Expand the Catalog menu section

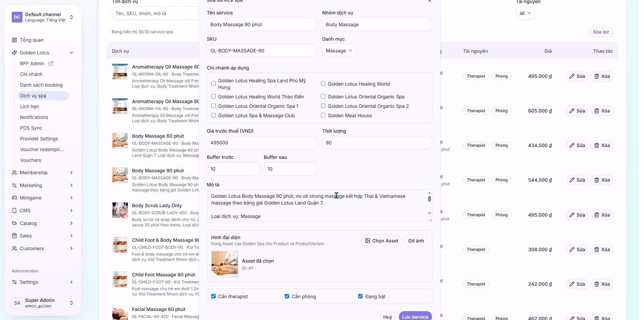71,223
